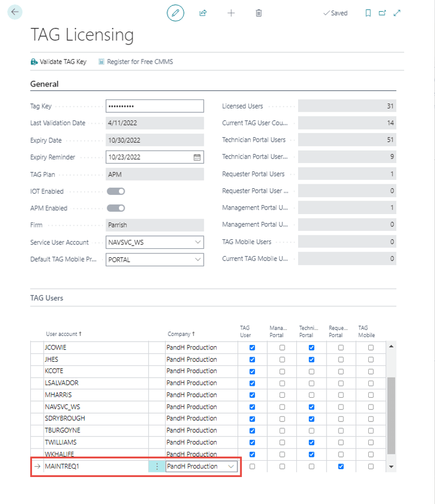This screenshot has width=435, height=504.
Task: Select the SDRYBROUGH user row
Action: point(208,419)
